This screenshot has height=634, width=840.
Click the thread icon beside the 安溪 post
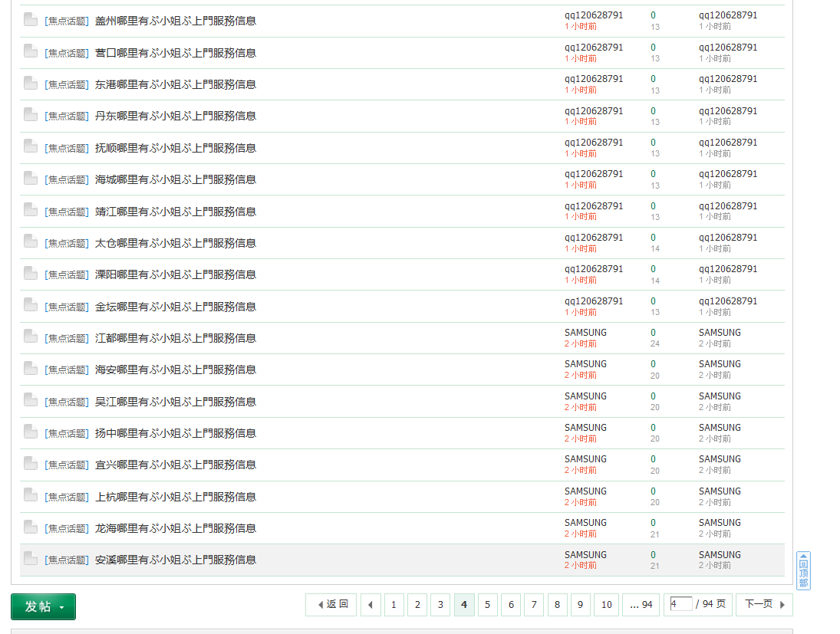(x=31, y=559)
